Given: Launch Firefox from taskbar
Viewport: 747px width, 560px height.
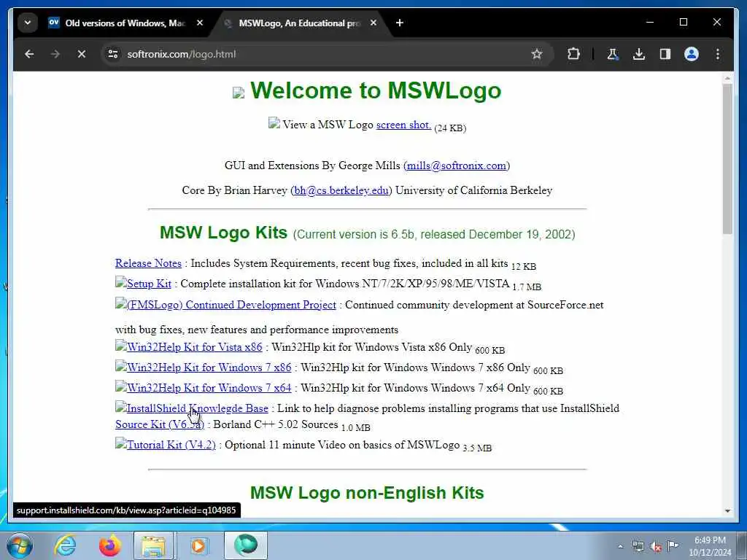Looking at the screenshot, I should point(109,545).
